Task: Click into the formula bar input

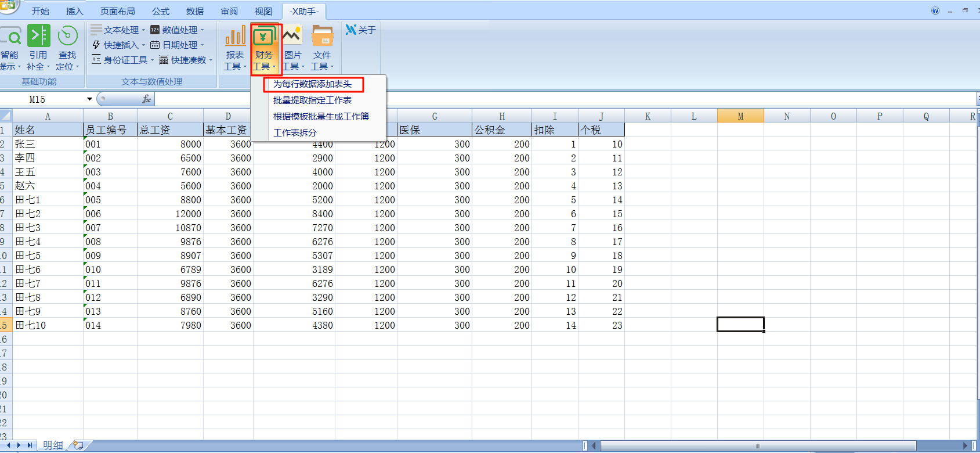Action: [x=566, y=99]
